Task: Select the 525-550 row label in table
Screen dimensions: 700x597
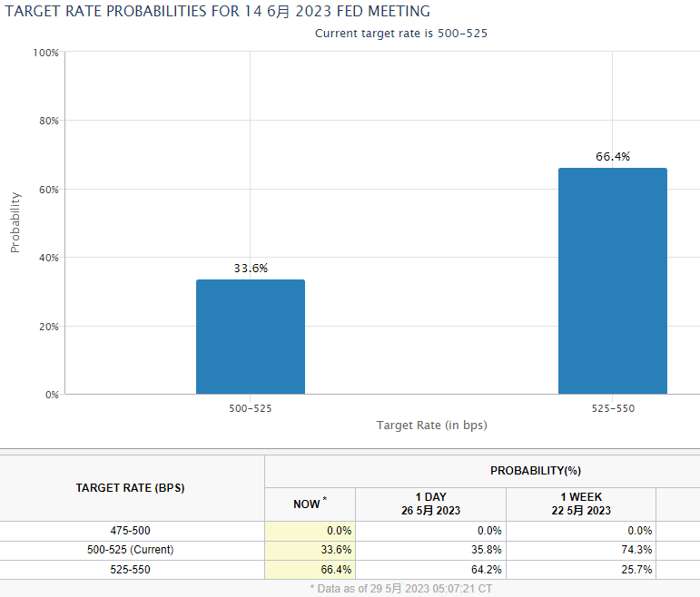Action: click(x=130, y=570)
